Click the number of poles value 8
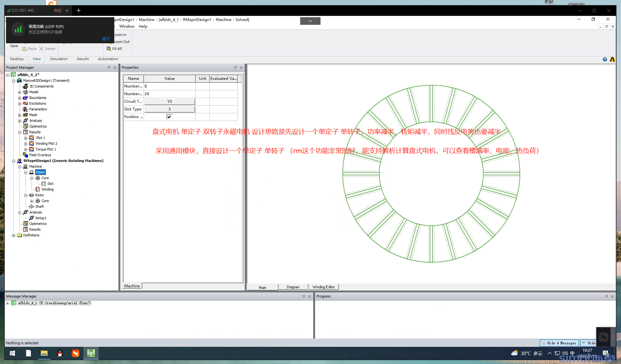The width and height of the screenshot is (621, 364). coord(170,86)
